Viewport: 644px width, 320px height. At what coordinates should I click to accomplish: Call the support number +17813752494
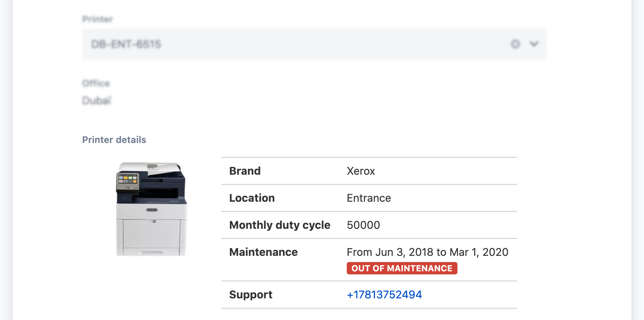pos(384,294)
